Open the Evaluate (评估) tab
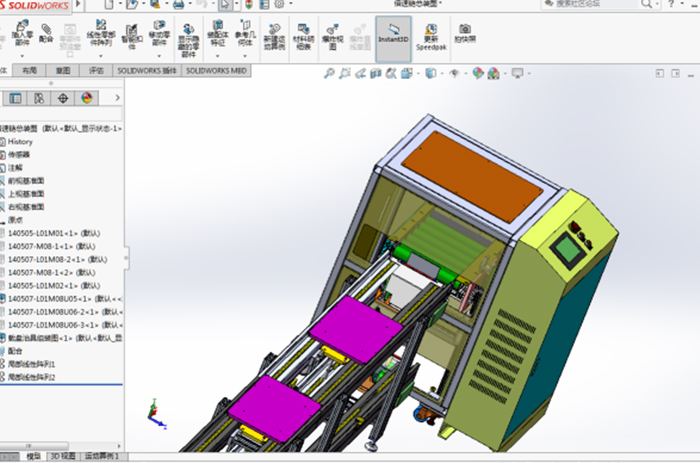Image resolution: width=700 pixels, height=463 pixels. 95,71
